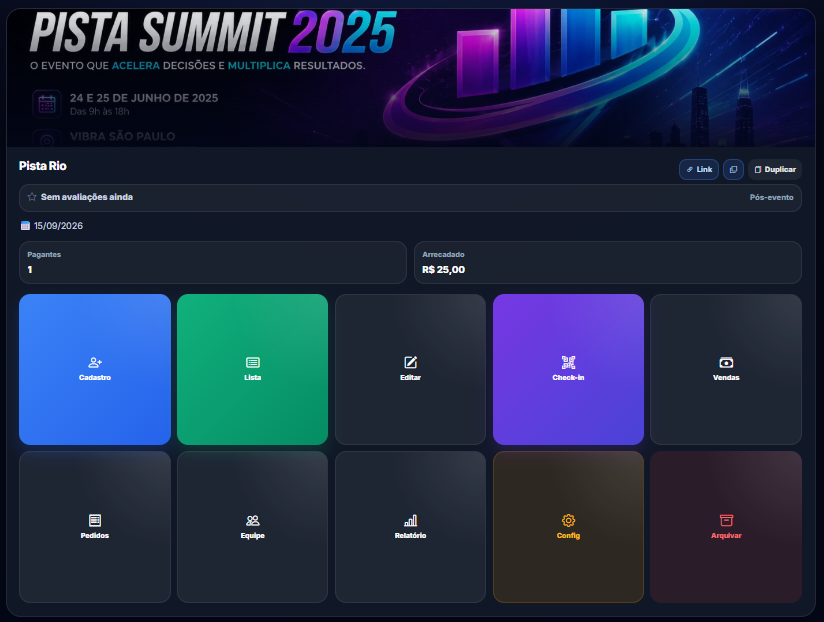This screenshot has height=622, width=824.
Task: Click the Duplicar button
Action: [x=775, y=170]
